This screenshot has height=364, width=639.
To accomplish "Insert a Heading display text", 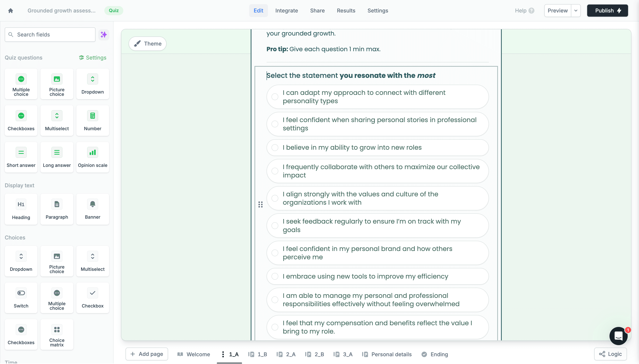I will pos(21,210).
